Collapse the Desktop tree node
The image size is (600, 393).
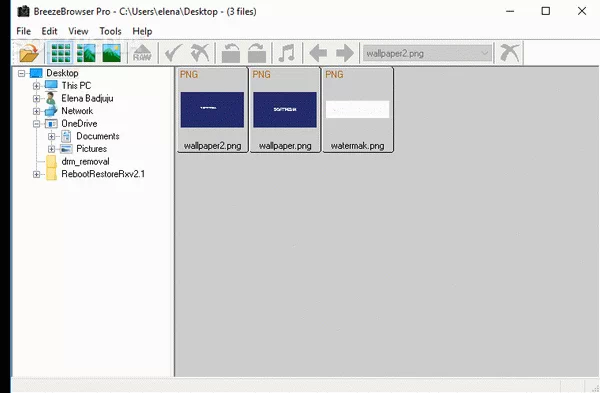(x=21, y=73)
